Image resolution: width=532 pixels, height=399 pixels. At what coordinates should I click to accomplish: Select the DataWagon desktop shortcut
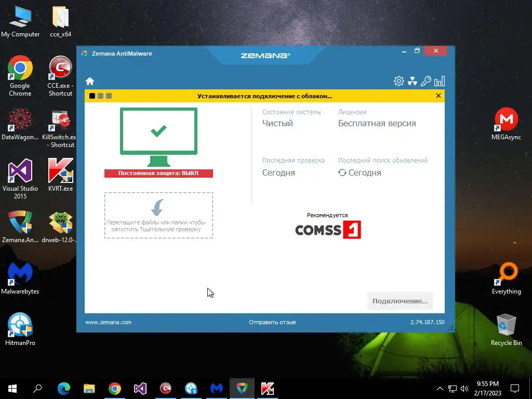pos(20,124)
